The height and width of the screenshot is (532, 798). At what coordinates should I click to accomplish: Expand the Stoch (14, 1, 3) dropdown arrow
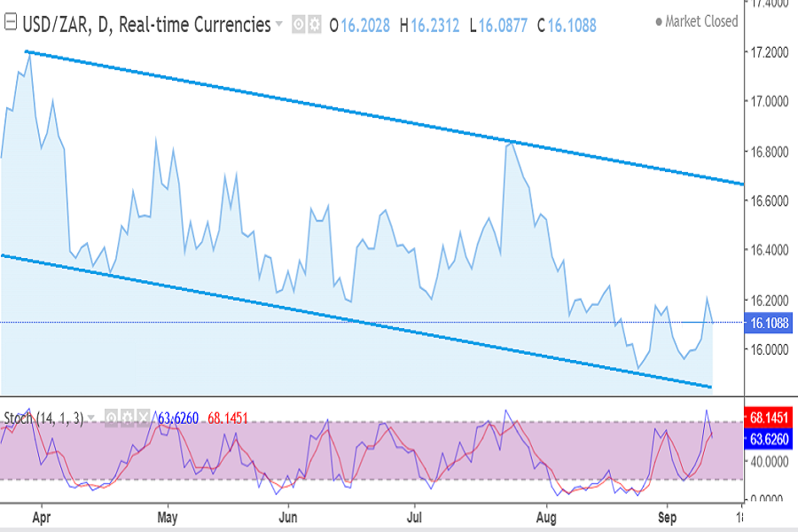point(91,418)
